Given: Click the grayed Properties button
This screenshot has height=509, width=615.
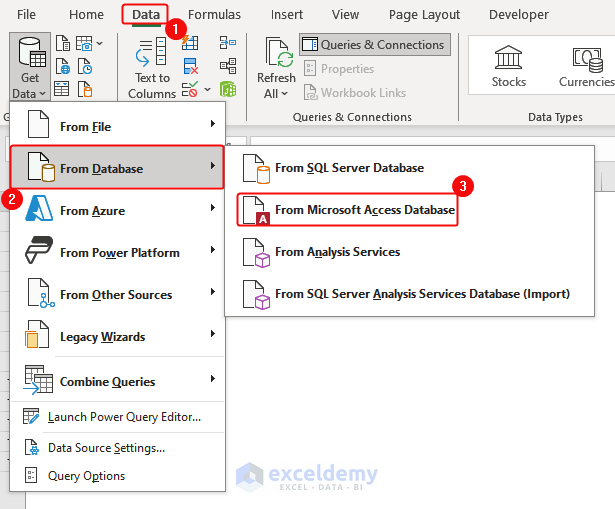Looking at the screenshot, I should [339, 69].
